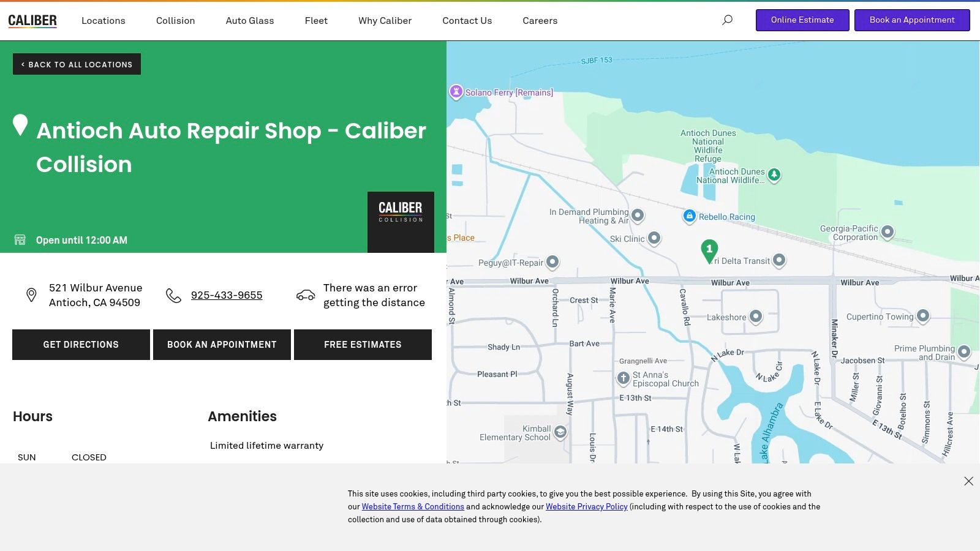The height and width of the screenshot is (551, 980).
Task: Click the In Demand Plumbing map pin
Action: [x=638, y=216]
